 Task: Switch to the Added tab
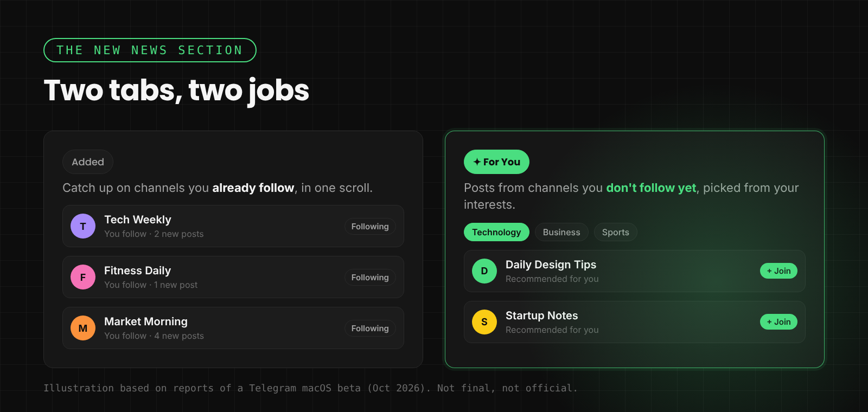[88, 162]
